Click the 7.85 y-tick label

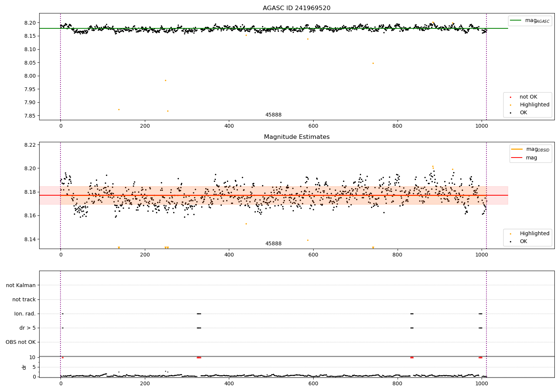pos(30,116)
